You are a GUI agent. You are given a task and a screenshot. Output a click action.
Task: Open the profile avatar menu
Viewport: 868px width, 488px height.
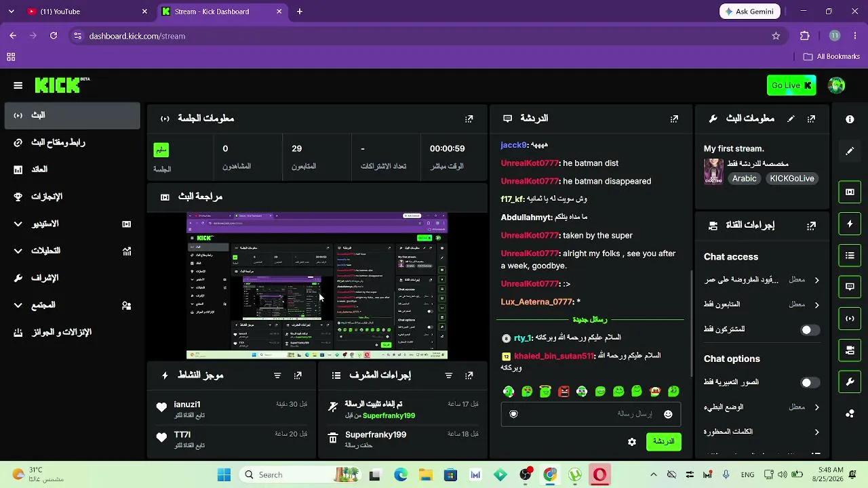coord(836,85)
